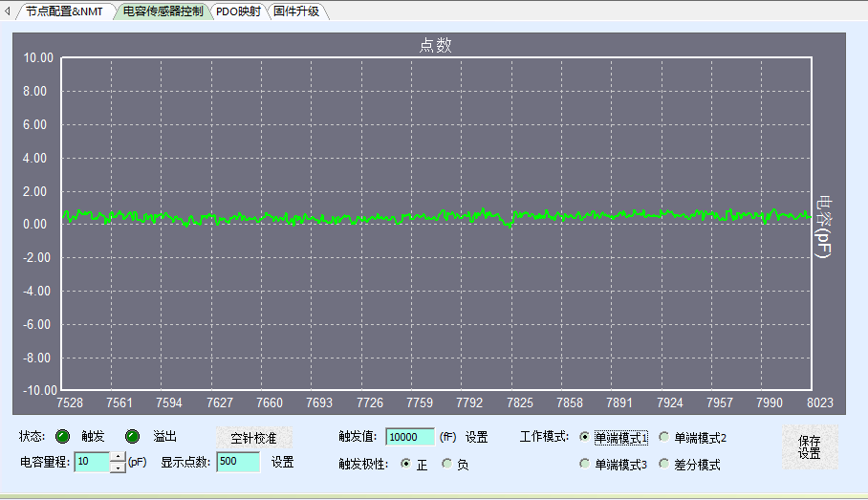Screen dimensions: 868x500
Task: Choose 单端模式3 work mode
Action: click(x=585, y=465)
